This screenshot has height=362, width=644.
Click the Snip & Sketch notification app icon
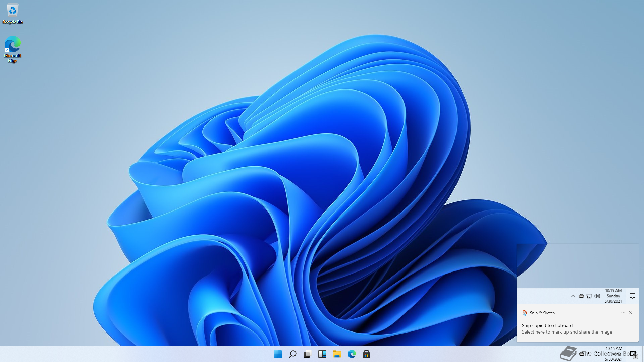click(x=525, y=313)
